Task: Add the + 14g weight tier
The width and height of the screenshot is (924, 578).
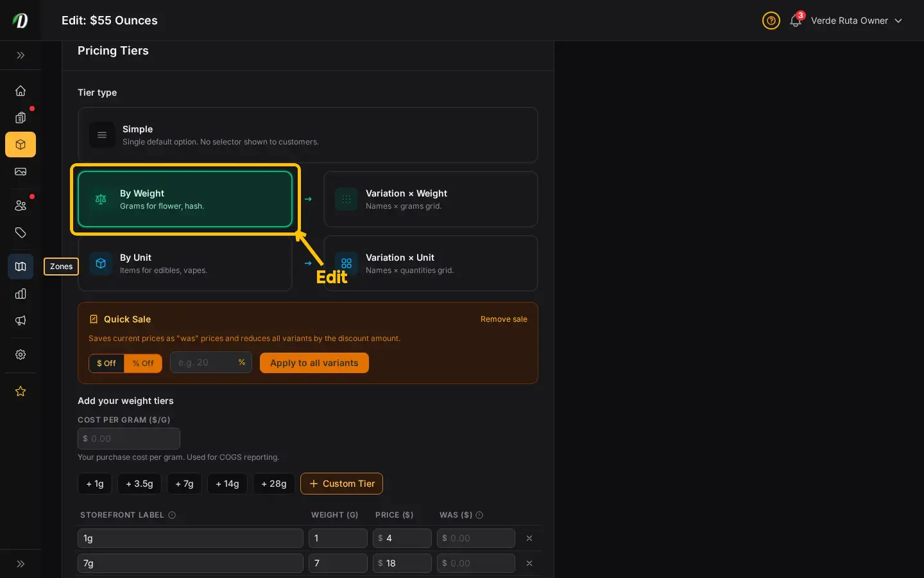Action: point(227,484)
